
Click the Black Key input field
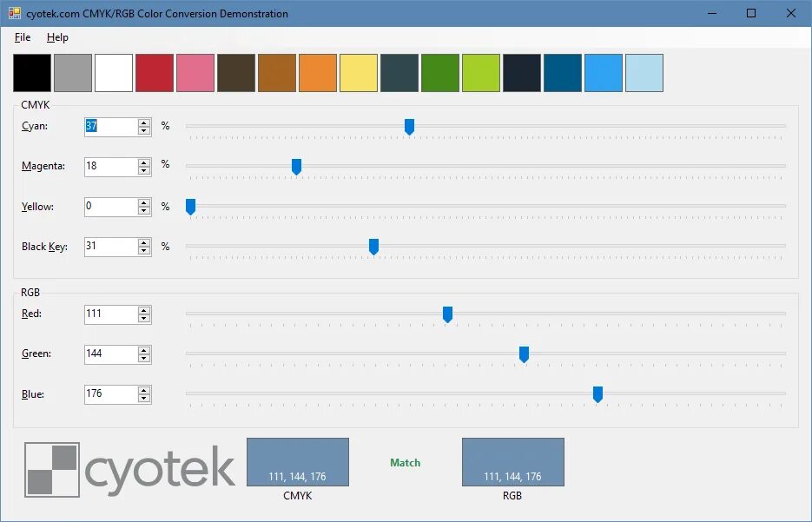tap(111, 247)
